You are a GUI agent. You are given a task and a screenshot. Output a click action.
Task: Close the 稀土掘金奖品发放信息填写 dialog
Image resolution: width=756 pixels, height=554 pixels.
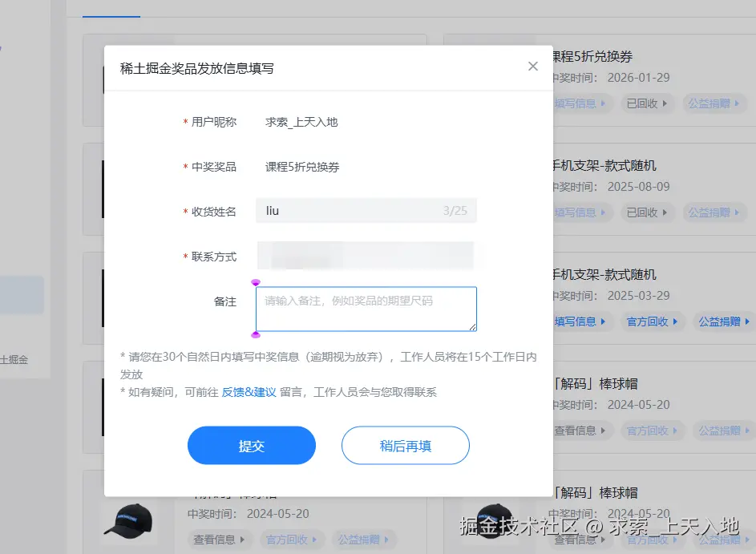(532, 67)
